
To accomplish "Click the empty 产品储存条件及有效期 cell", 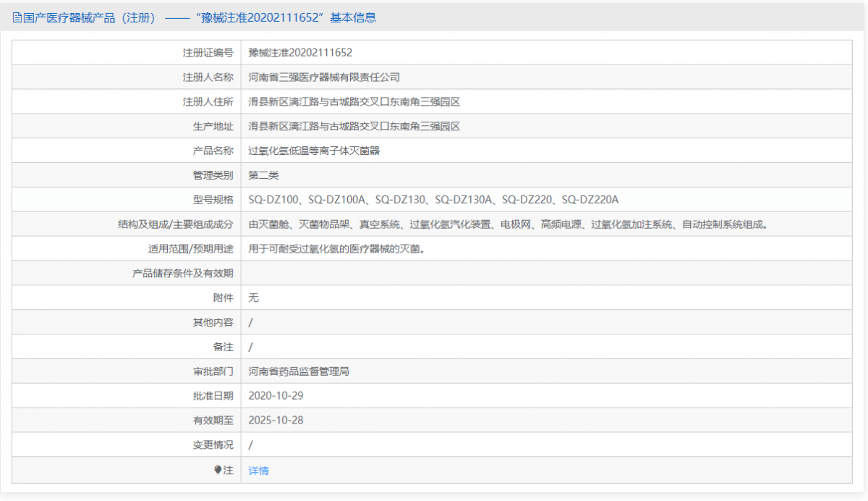I will (550, 273).
